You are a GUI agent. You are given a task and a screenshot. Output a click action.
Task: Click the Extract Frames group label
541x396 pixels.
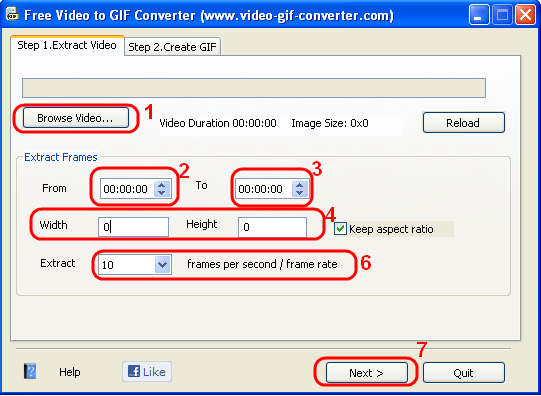[x=61, y=157]
